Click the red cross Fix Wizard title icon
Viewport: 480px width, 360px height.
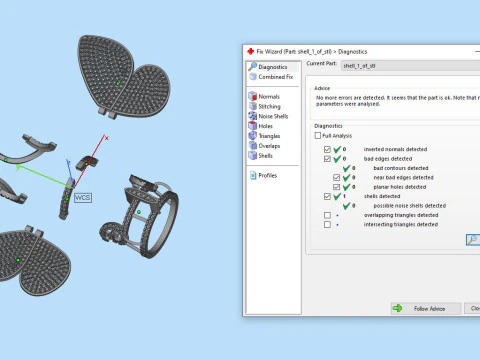[251, 51]
